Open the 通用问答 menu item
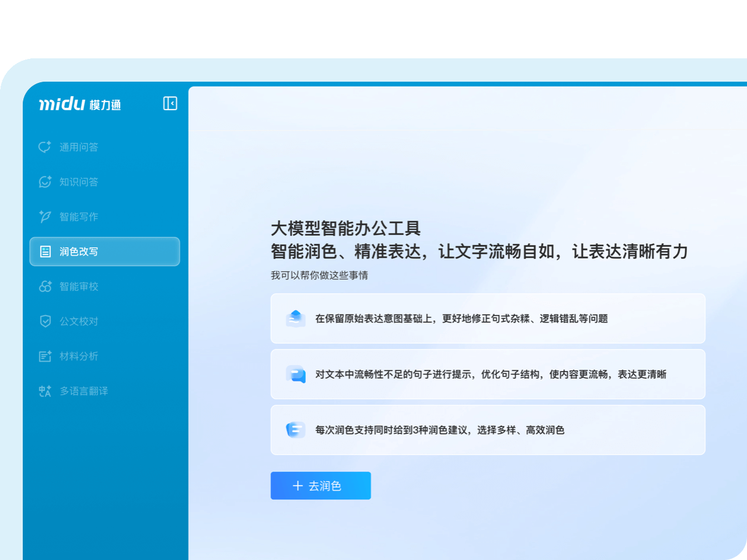 104,147
